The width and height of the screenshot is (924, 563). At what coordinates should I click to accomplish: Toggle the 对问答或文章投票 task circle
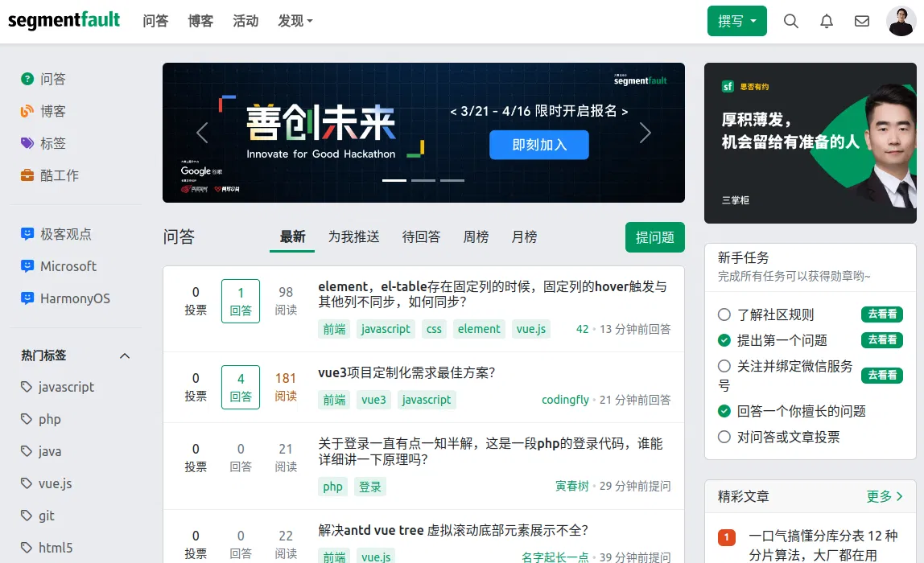[724, 437]
